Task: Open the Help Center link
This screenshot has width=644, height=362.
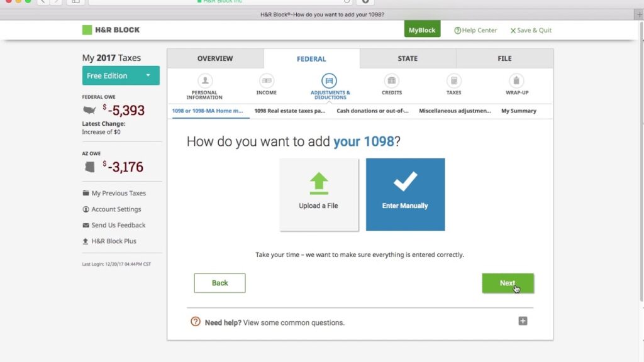Action: [x=475, y=30]
